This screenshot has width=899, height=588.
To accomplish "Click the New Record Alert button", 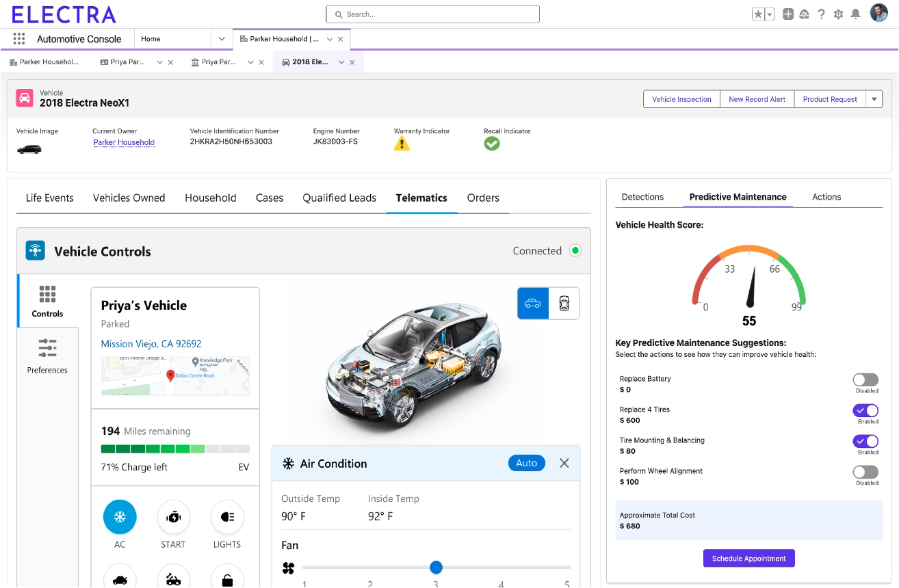I will pyautogui.click(x=757, y=99).
